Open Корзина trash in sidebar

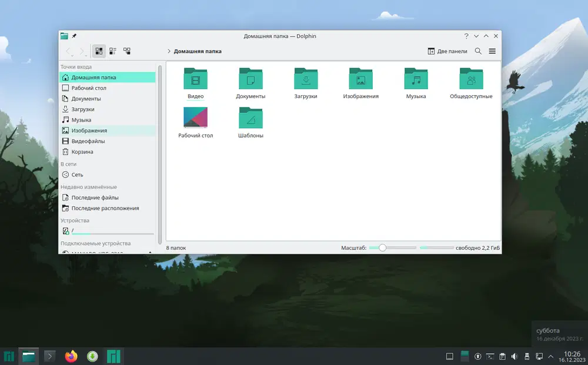tap(108, 152)
